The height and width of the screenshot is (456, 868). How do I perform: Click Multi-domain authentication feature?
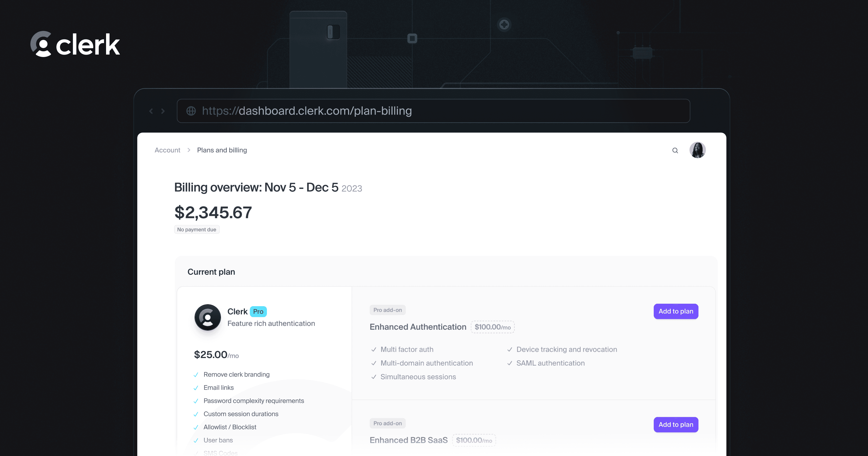(427, 363)
